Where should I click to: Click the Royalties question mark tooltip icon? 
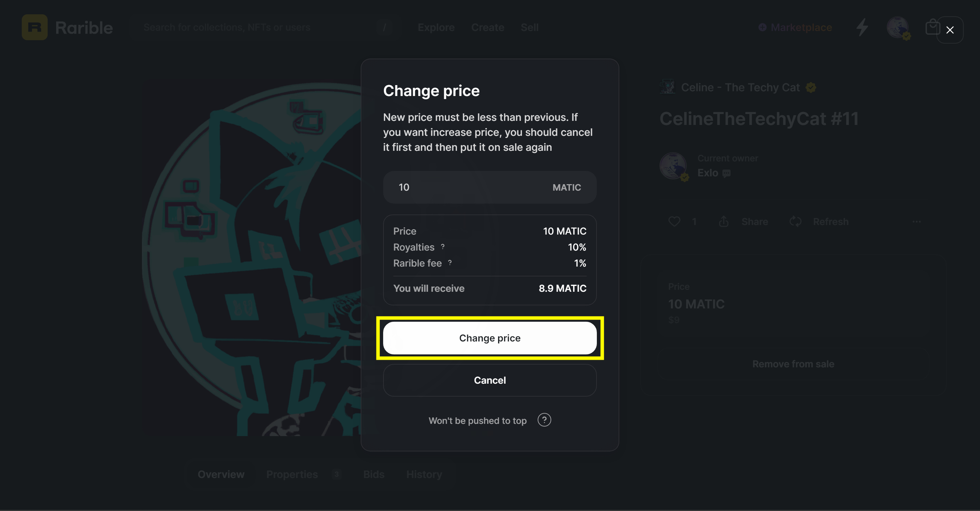442,246
